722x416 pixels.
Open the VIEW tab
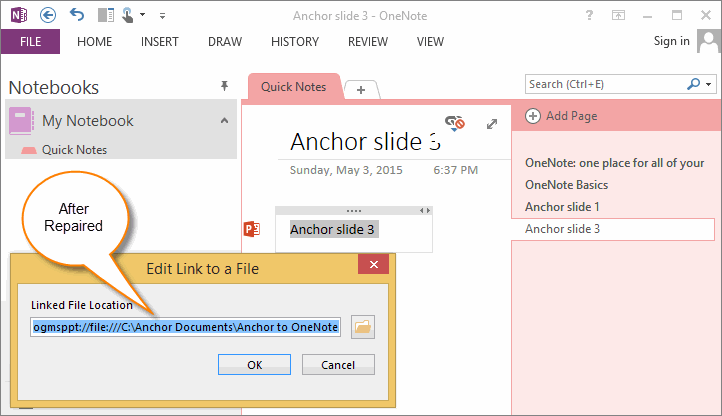click(x=430, y=41)
